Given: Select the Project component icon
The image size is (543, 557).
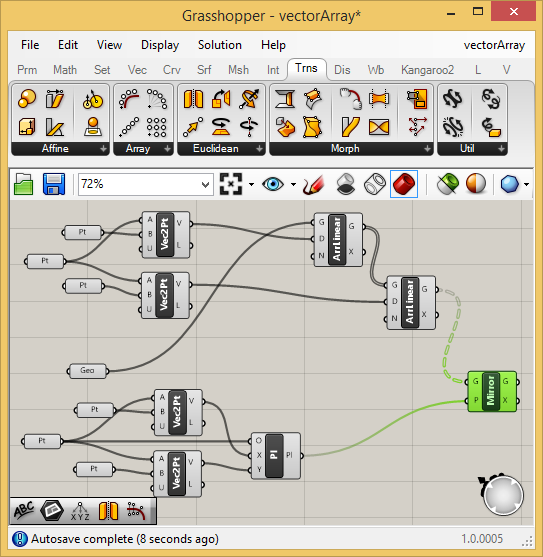Looking at the screenshot, I should coord(93,127).
